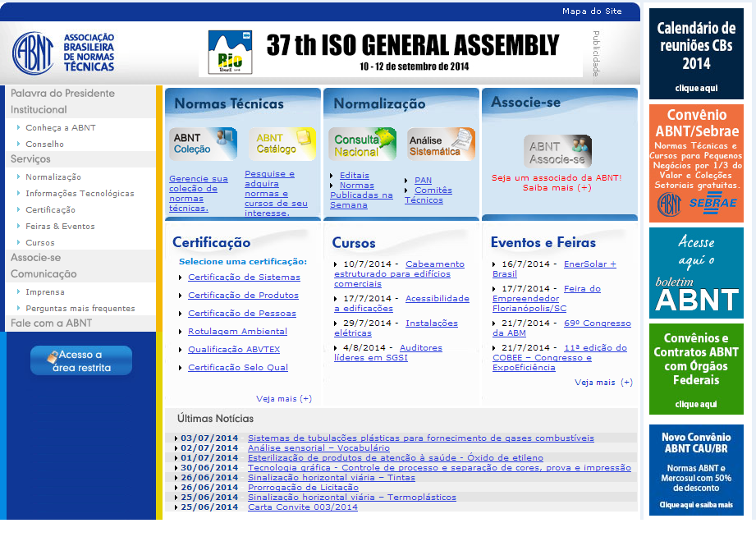Select Palavra do Presidente menu item
The height and width of the screenshot is (546, 756).
point(62,93)
